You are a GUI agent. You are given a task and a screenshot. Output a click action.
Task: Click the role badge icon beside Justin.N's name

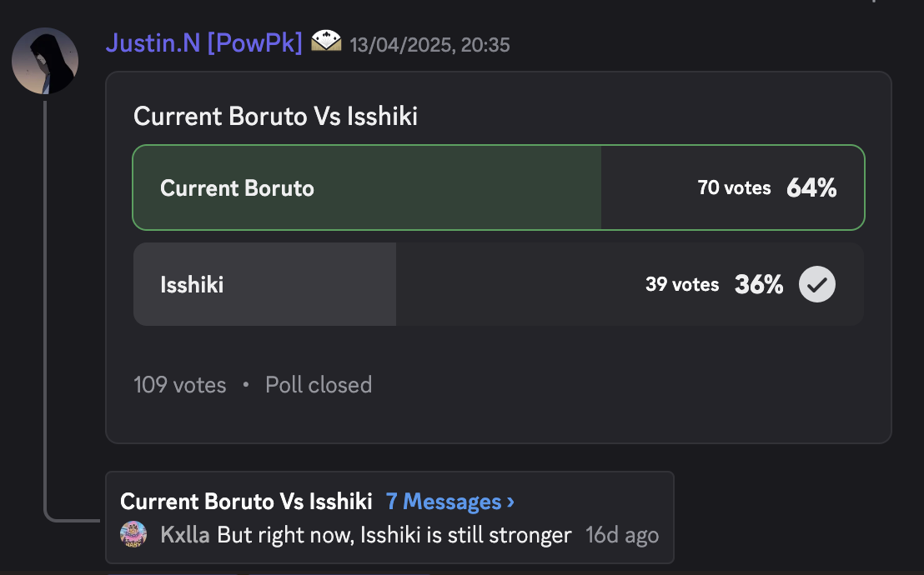326,42
